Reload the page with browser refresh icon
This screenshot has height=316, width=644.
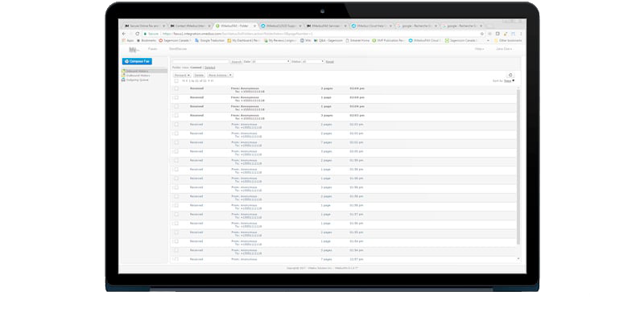pos(137,34)
